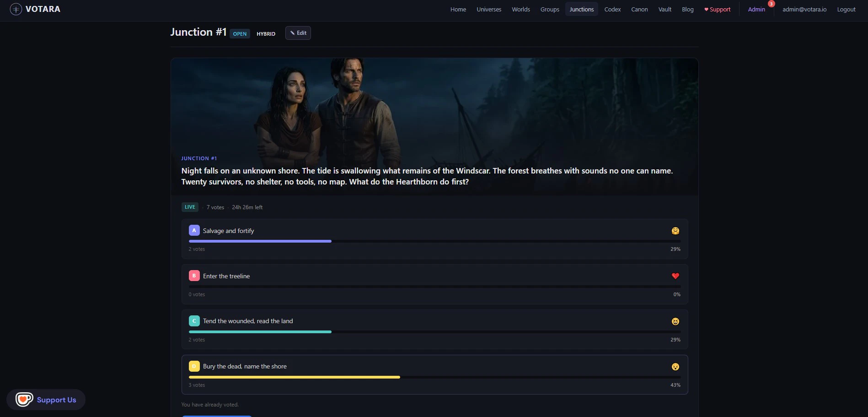Screen dimensions: 868x417
Task: Click the purple progress bar of option A
Action: [260, 241]
